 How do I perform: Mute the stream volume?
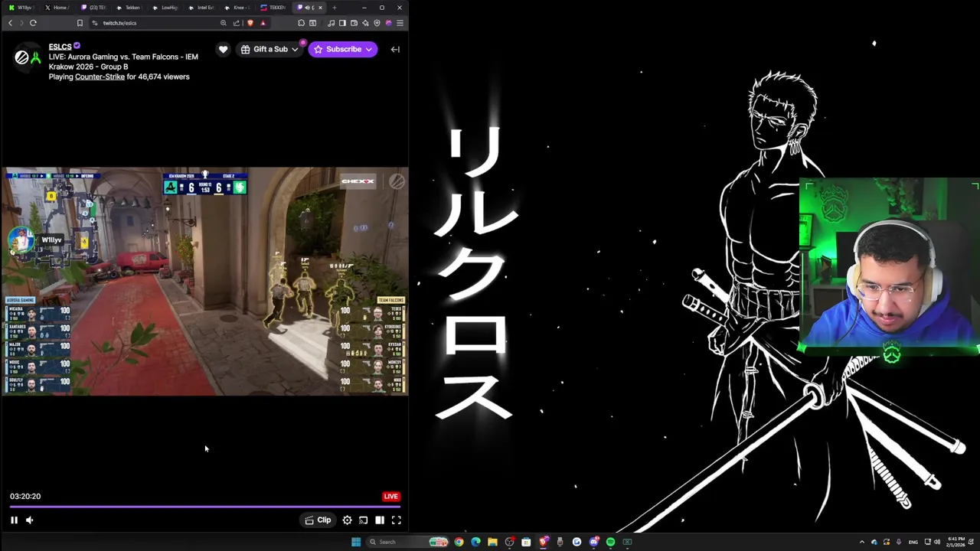click(x=29, y=520)
